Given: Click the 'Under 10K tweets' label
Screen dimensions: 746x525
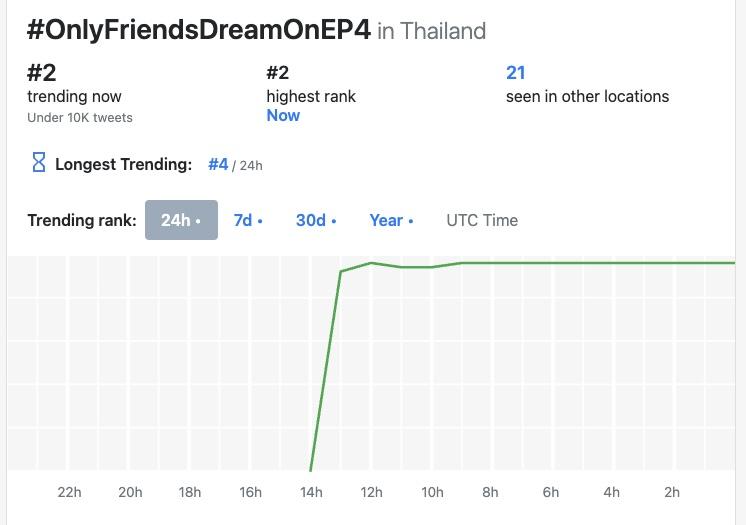Looking at the screenshot, I should click(x=80, y=117).
